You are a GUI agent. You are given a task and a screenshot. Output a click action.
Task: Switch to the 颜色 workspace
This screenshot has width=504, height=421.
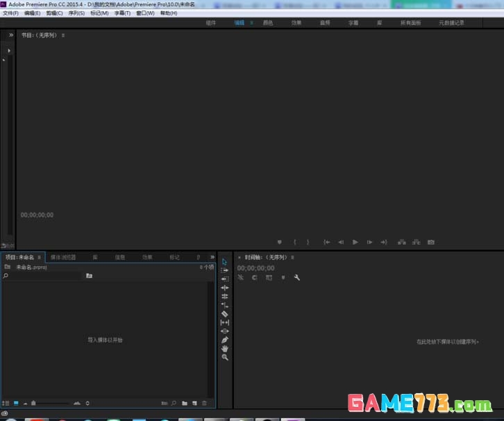click(268, 23)
